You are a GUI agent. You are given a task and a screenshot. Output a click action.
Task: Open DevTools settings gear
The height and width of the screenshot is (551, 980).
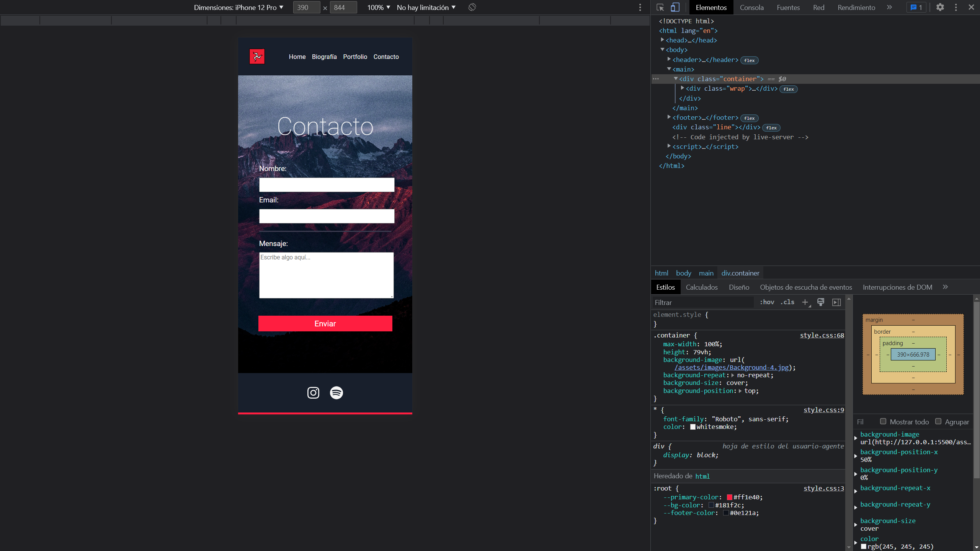(940, 7)
